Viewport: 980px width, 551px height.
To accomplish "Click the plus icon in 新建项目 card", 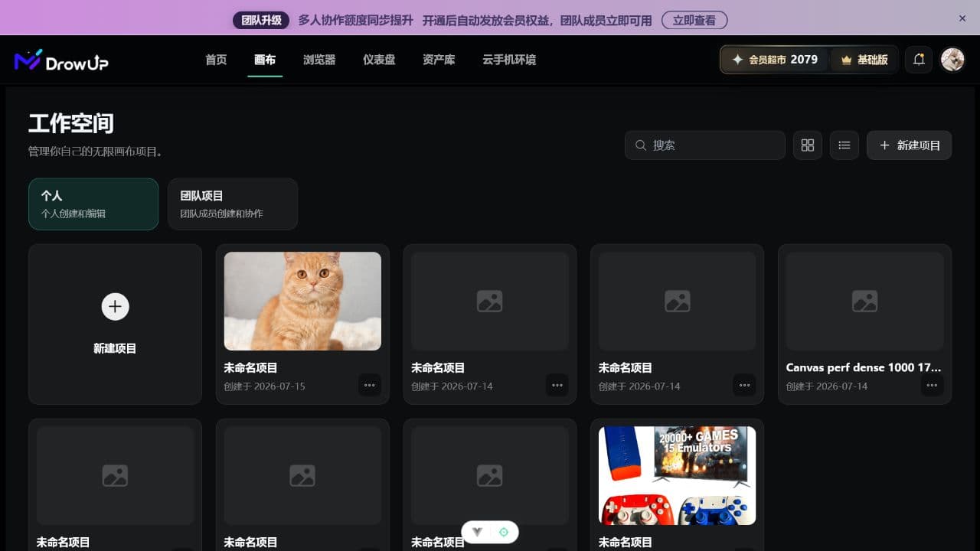I will tap(115, 307).
